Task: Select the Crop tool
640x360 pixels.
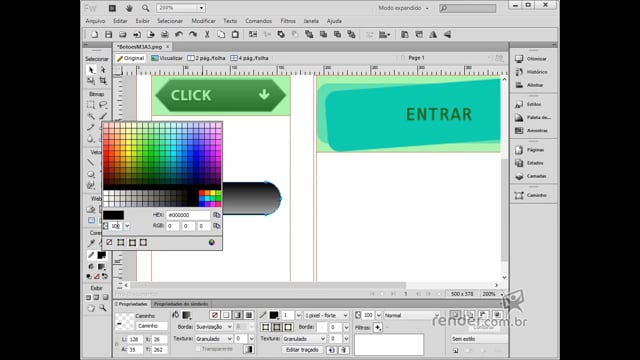Action: (x=103, y=80)
